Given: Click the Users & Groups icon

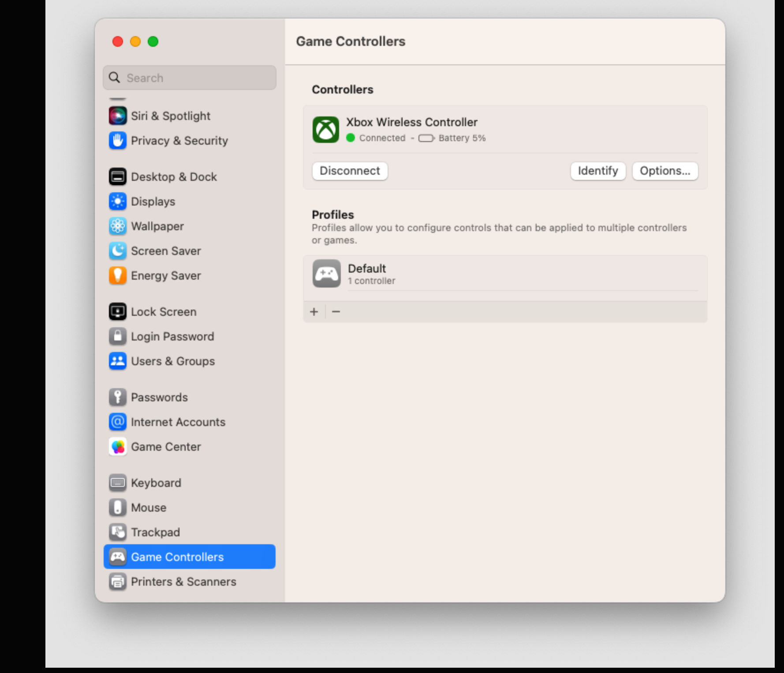Looking at the screenshot, I should coord(118,361).
